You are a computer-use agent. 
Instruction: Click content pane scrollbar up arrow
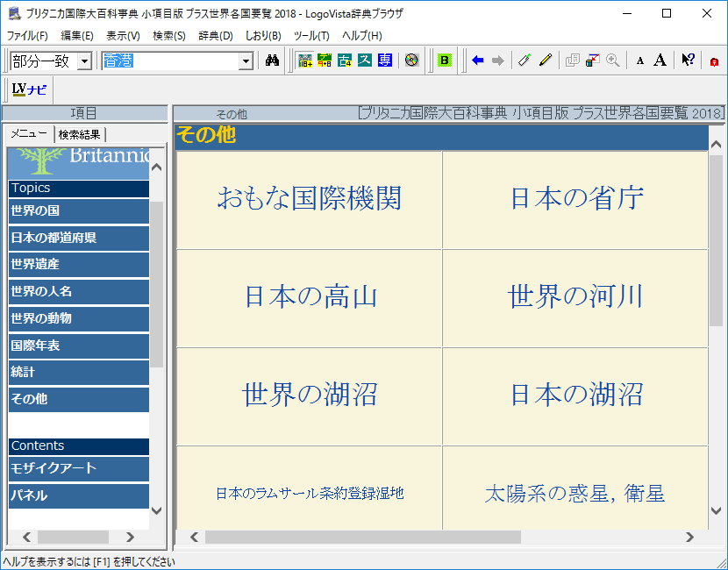click(x=716, y=145)
